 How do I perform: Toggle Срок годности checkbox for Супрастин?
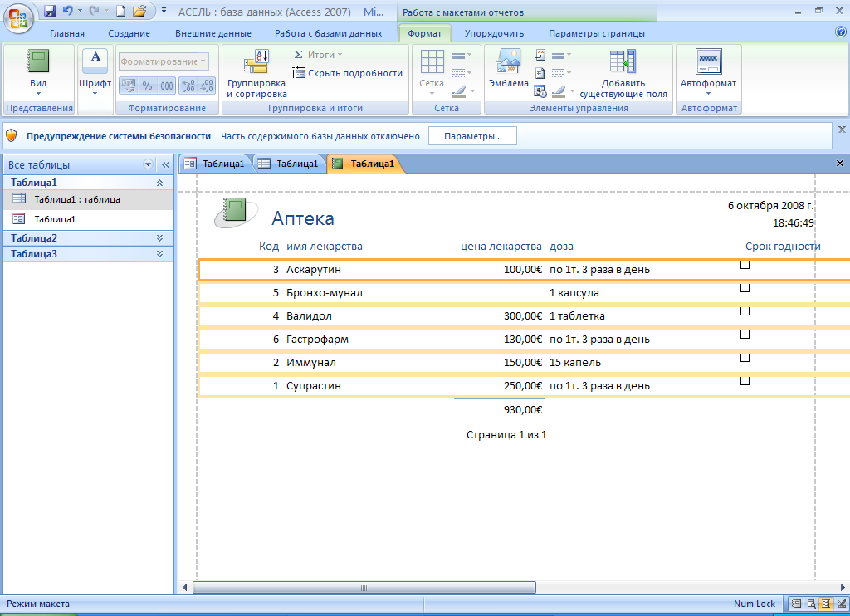coord(745,381)
